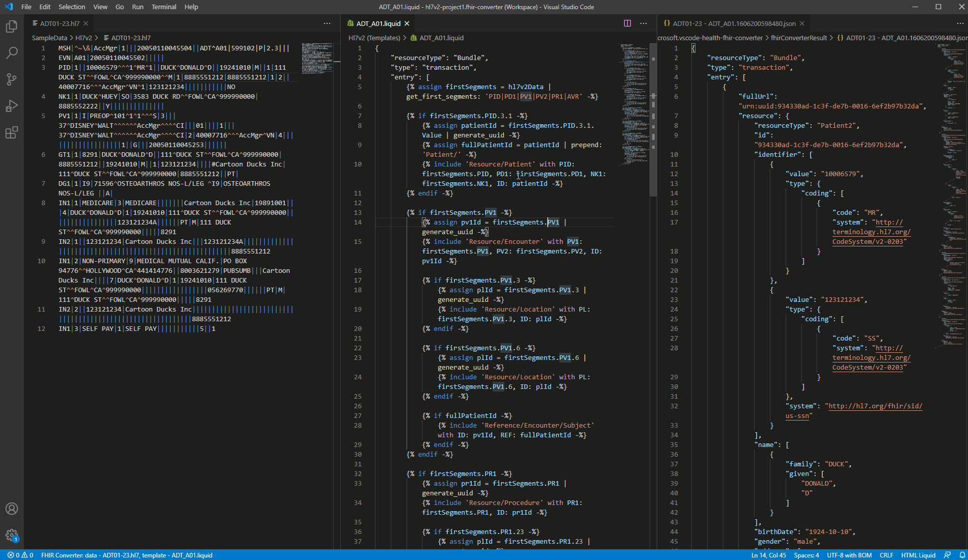Viewport: 968px width, 560px height.
Task: Click the errors and warnings status indicator
Action: pyautogui.click(x=20, y=555)
